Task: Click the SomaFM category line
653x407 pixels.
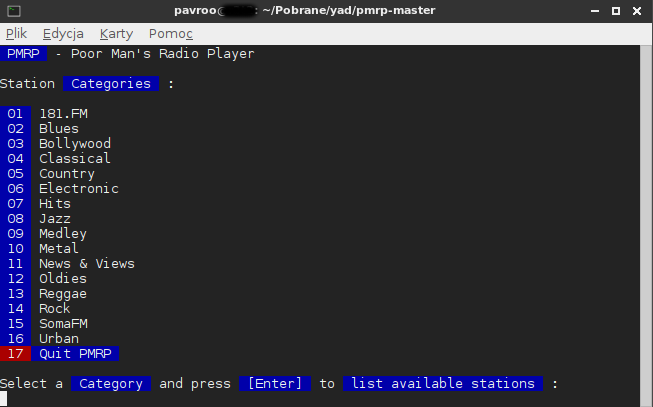Action: click(62, 324)
